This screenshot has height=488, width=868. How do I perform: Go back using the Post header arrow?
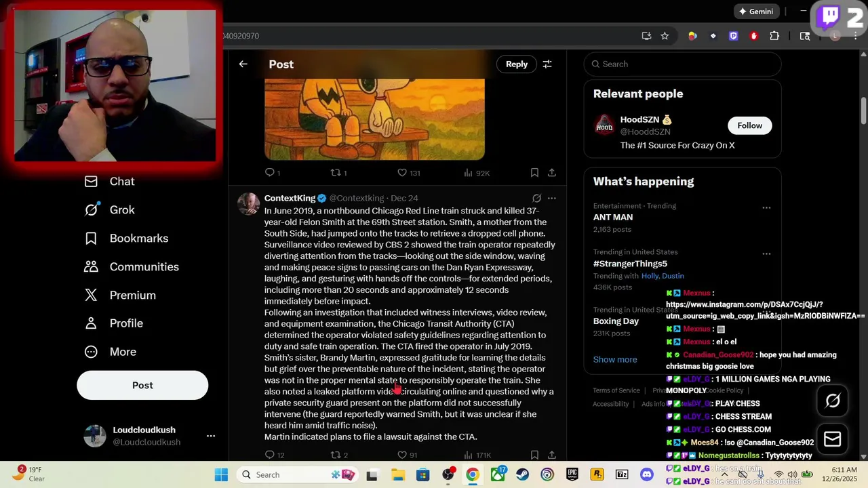click(243, 64)
